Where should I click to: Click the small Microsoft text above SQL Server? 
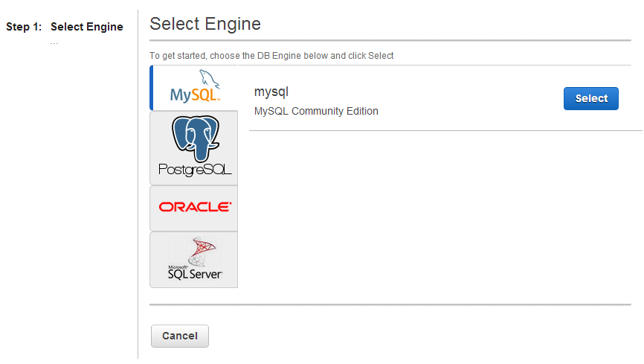[x=178, y=267]
